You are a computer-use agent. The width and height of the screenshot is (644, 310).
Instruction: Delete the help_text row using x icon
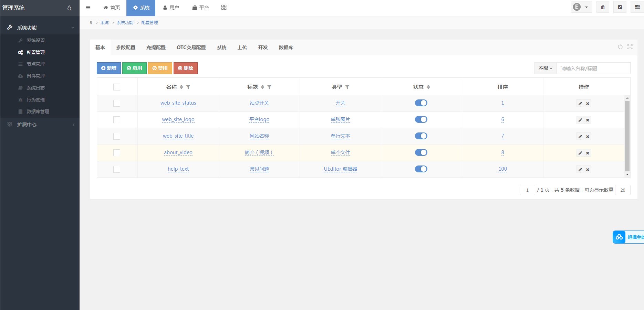point(588,170)
